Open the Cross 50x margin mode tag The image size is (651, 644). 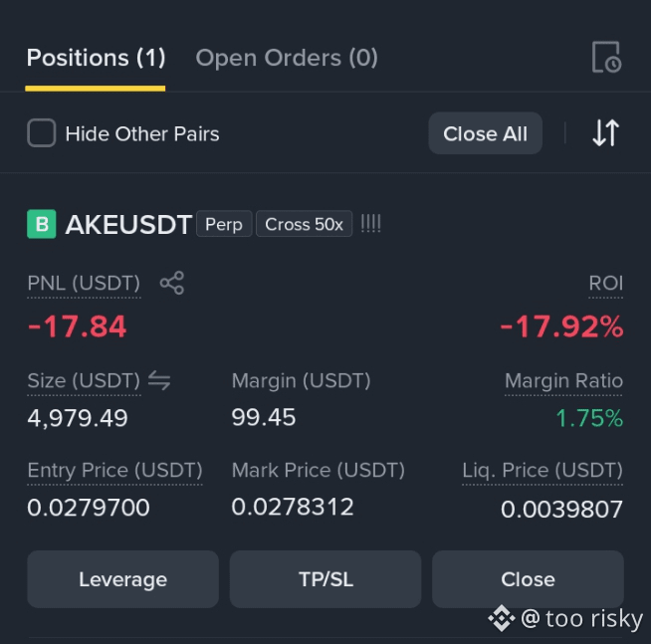coord(304,224)
